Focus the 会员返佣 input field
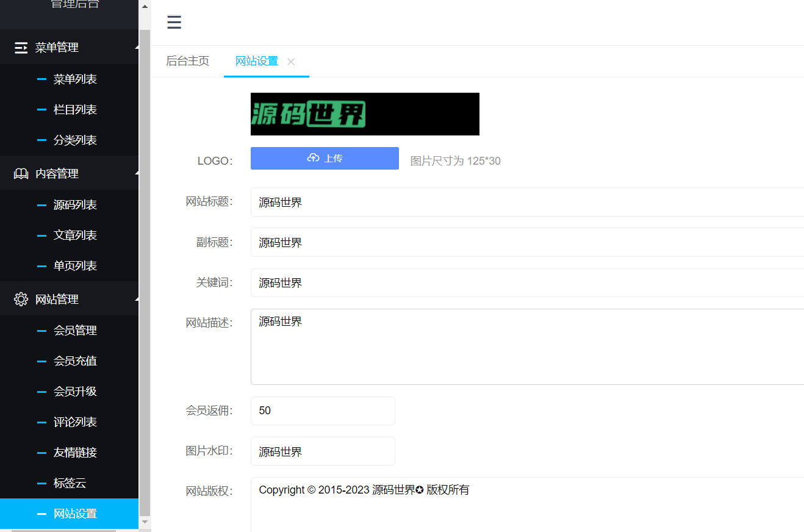Viewport: 804px width, 532px height. click(x=323, y=411)
